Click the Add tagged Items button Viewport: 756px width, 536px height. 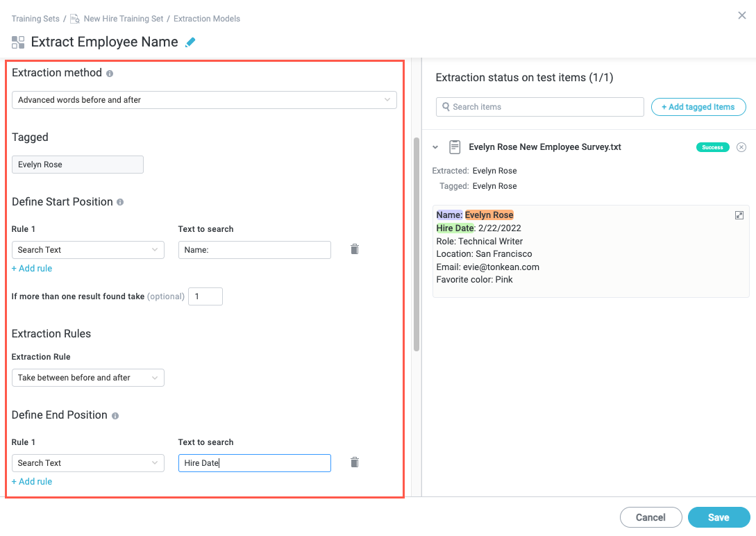pyautogui.click(x=698, y=107)
